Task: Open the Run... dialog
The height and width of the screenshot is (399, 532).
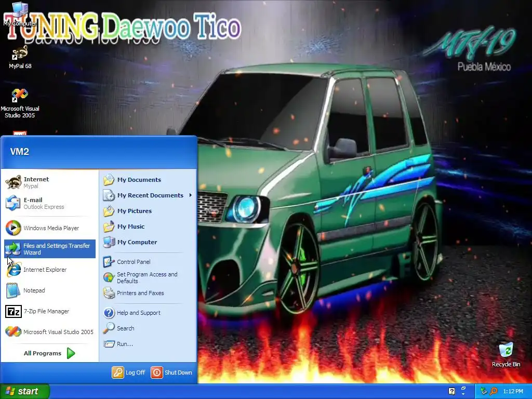Action: coord(148,344)
